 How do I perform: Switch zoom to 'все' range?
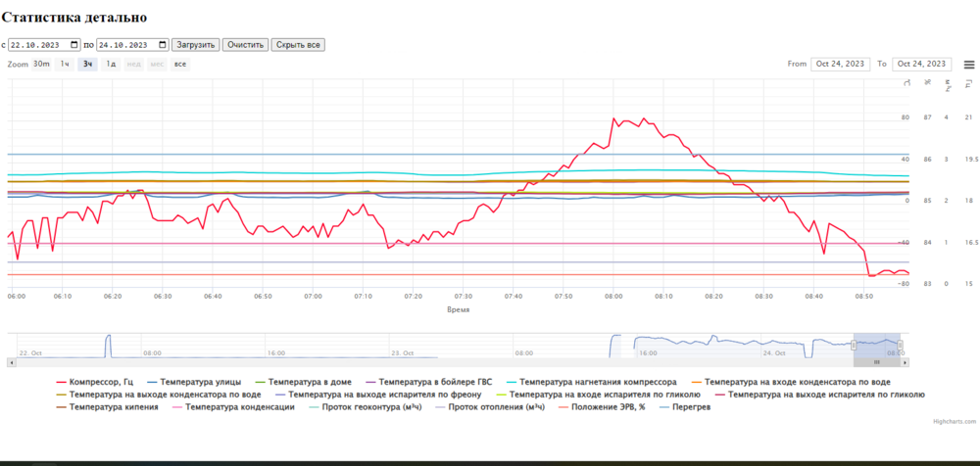click(179, 64)
